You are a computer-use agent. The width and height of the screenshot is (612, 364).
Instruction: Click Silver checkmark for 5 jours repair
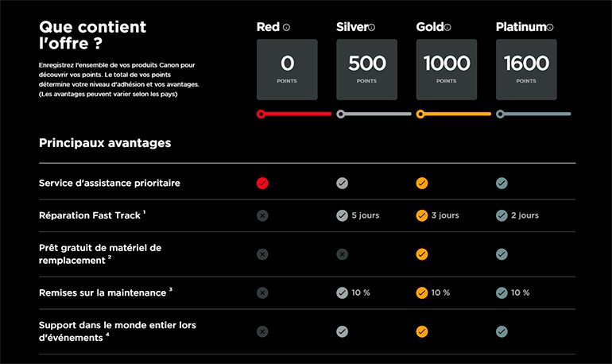[342, 215]
